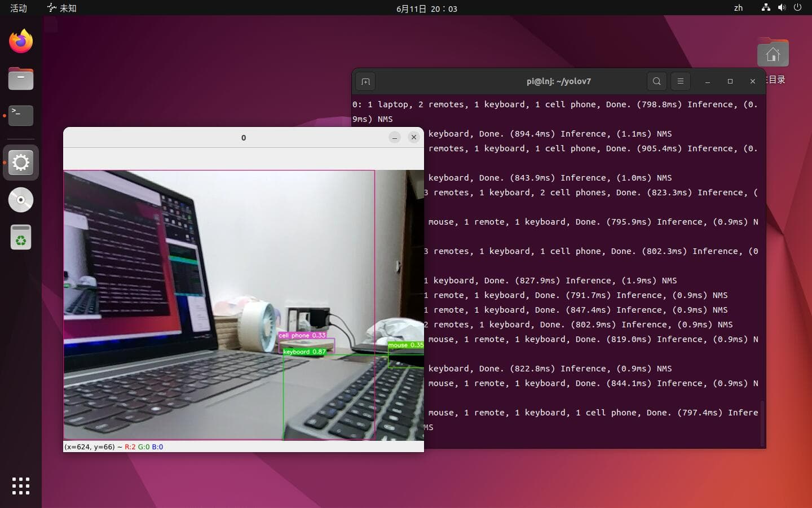The image size is (812, 508).
Task: Open the clock and calendar panel
Action: coord(426,8)
